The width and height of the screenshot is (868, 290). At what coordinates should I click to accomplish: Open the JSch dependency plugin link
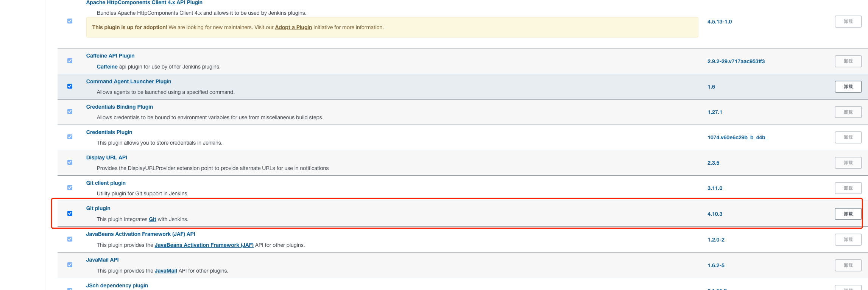[117, 285]
